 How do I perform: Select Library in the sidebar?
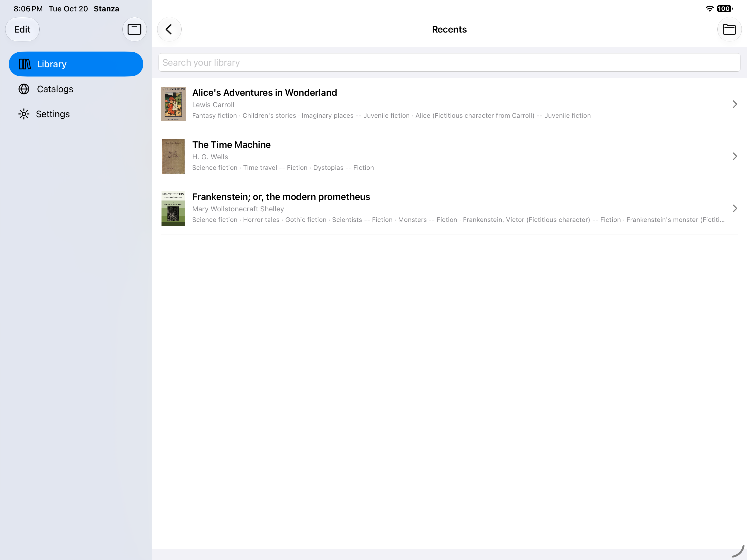click(x=76, y=64)
